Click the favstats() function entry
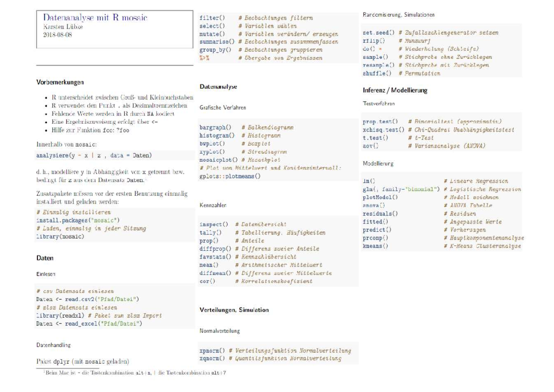Image resolution: width=554 pixels, height=392 pixels. [x=215, y=256]
